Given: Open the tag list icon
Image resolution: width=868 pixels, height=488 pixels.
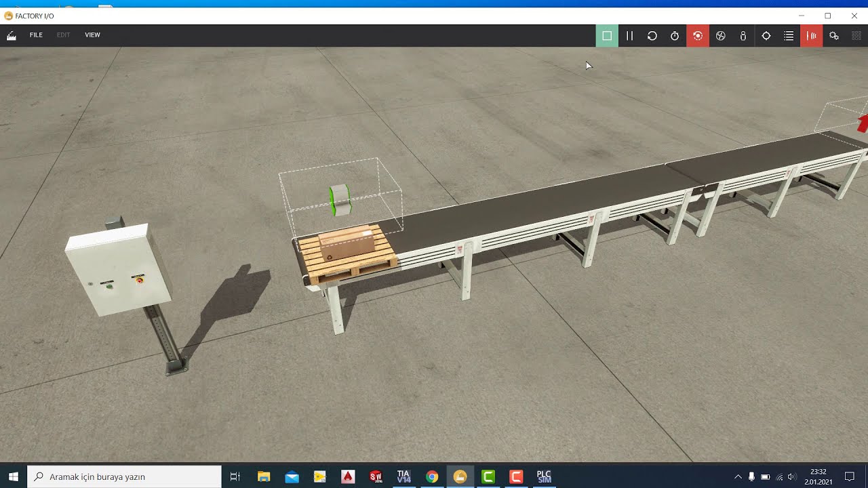Looking at the screenshot, I should point(789,36).
